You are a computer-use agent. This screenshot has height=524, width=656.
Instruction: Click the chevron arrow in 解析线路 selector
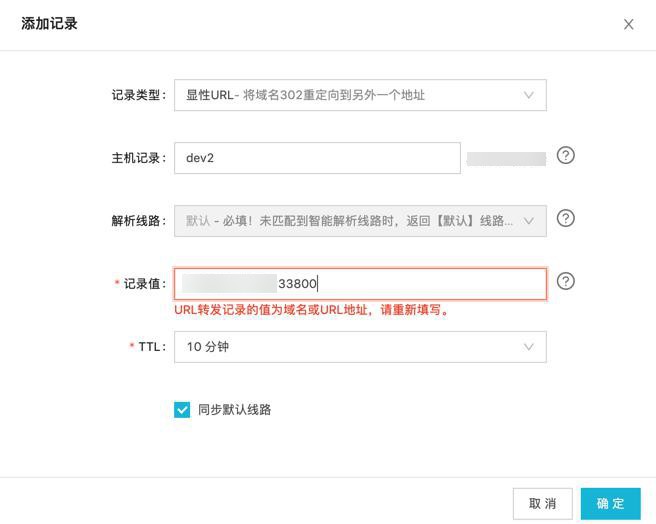pos(528,221)
